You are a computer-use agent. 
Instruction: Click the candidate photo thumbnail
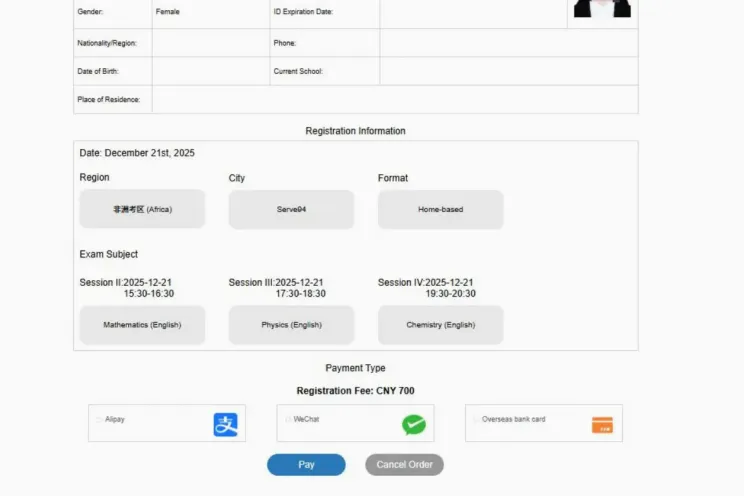click(x=602, y=9)
